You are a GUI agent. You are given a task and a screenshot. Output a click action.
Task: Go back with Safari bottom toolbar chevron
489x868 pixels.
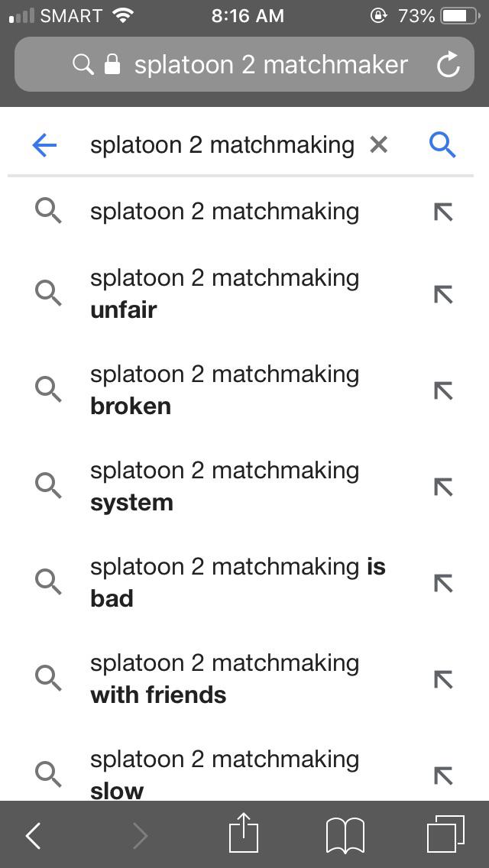point(33,835)
